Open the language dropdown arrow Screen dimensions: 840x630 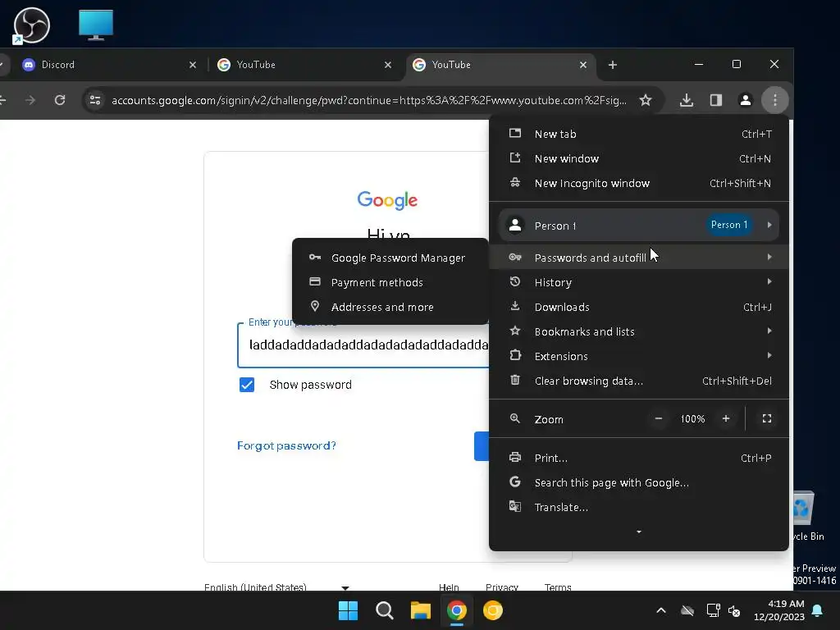(345, 587)
